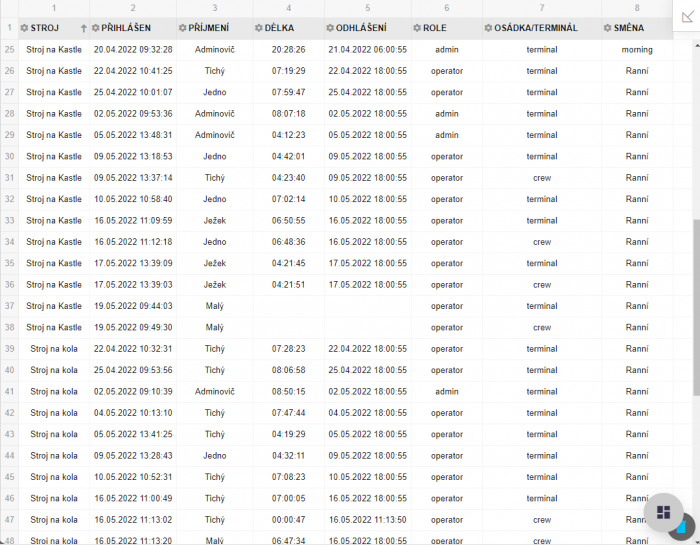The image size is (700, 546).
Task: Click duration cell 07:59:47
Action: point(288,92)
